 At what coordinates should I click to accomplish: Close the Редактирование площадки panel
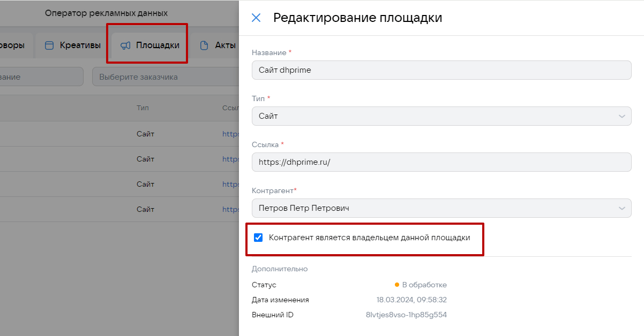click(x=256, y=18)
